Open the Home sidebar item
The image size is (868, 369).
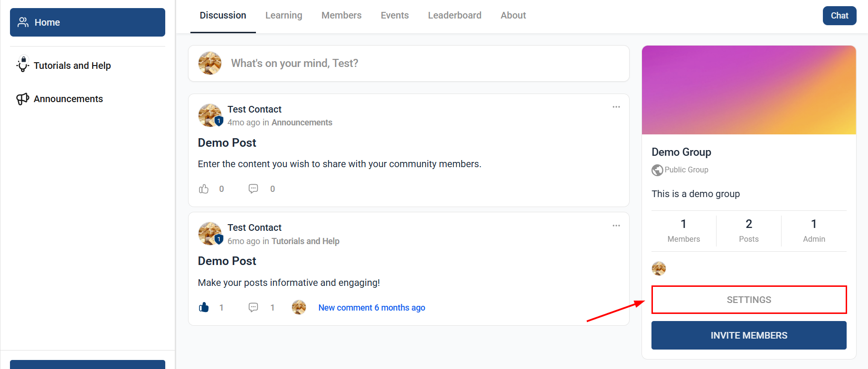tap(87, 22)
